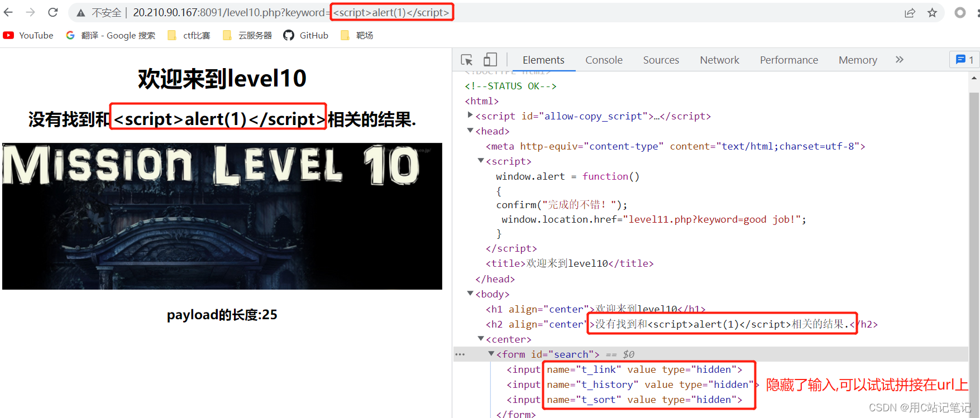The image size is (980, 418).
Task: Open the 翻译 - Google 搜索 bookmark
Action: pos(110,35)
